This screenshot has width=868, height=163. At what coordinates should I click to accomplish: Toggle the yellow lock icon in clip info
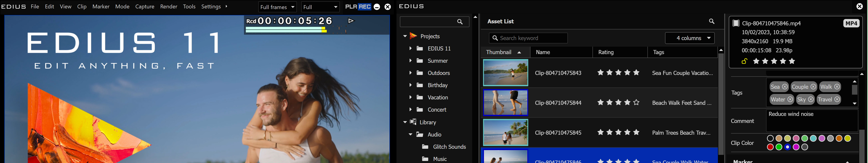point(744,61)
